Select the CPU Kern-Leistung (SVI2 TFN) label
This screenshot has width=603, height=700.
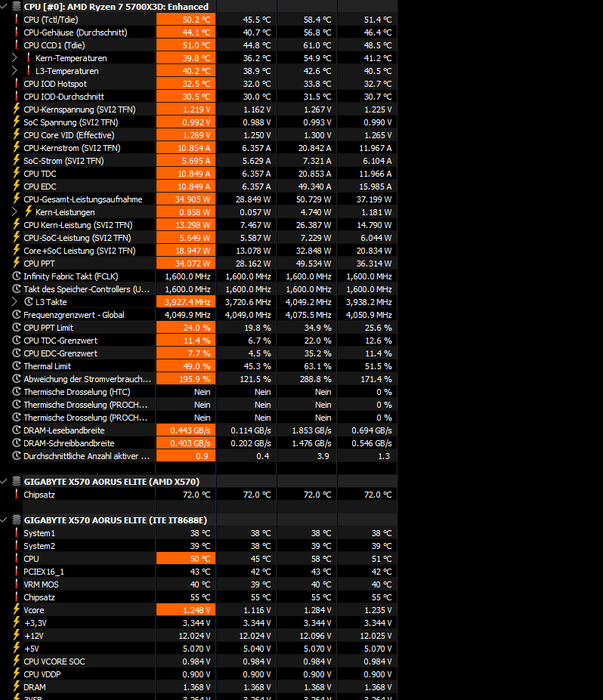point(78,225)
